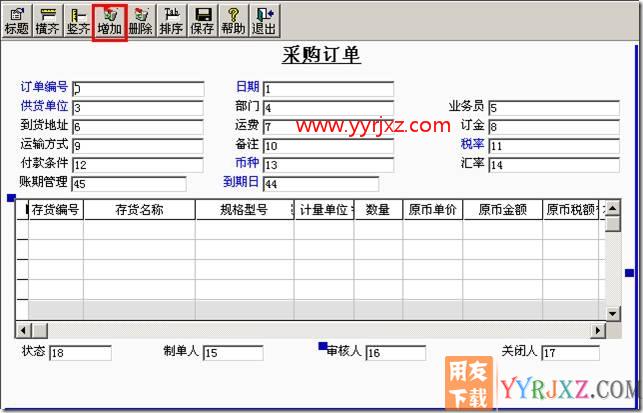Viewport: 643px width, 413px height.
Task: Click the 保存 save icon
Action: point(202,21)
